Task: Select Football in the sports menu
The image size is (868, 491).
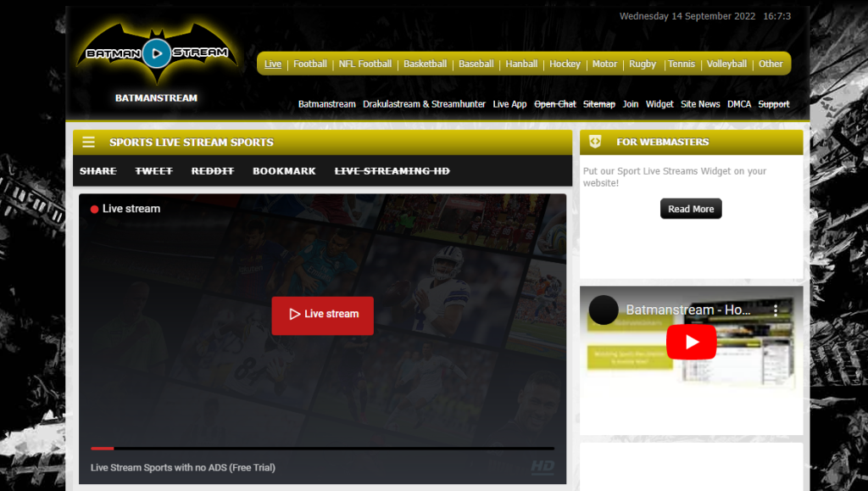Action: pyautogui.click(x=310, y=64)
